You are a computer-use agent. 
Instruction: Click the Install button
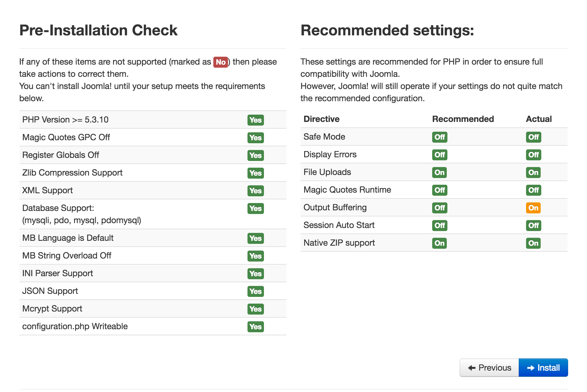pyautogui.click(x=543, y=368)
